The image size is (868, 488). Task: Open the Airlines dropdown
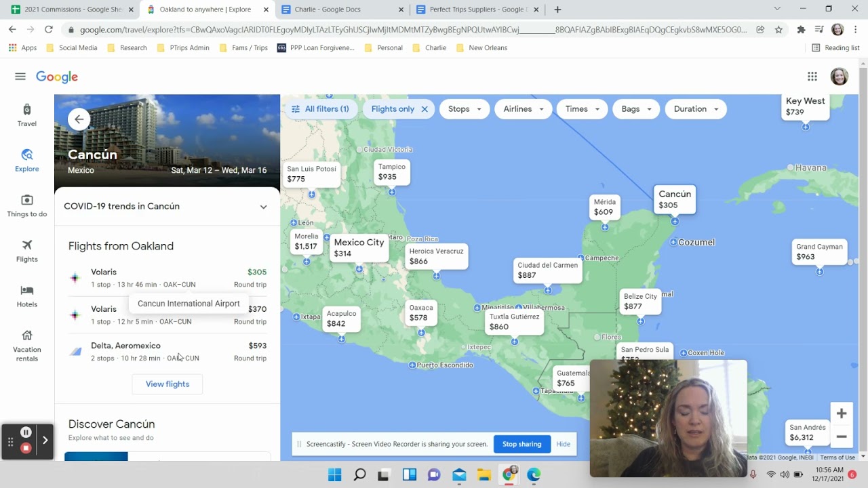pos(524,109)
